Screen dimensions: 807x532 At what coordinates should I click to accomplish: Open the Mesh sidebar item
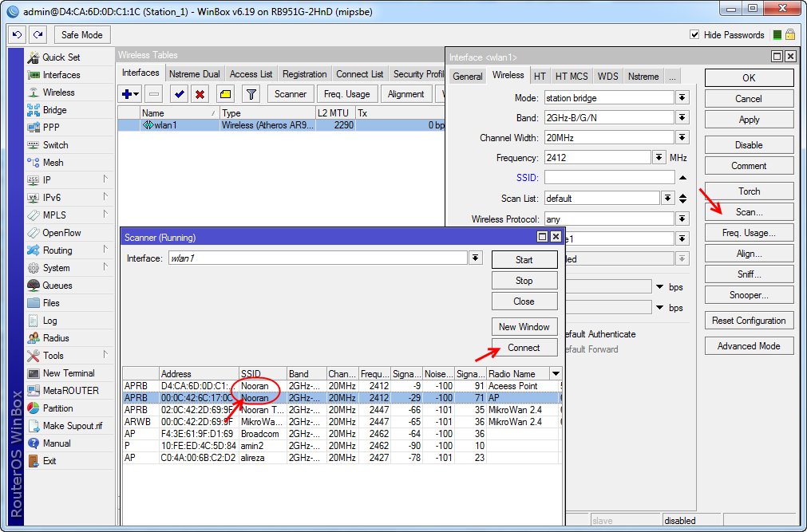53,163
